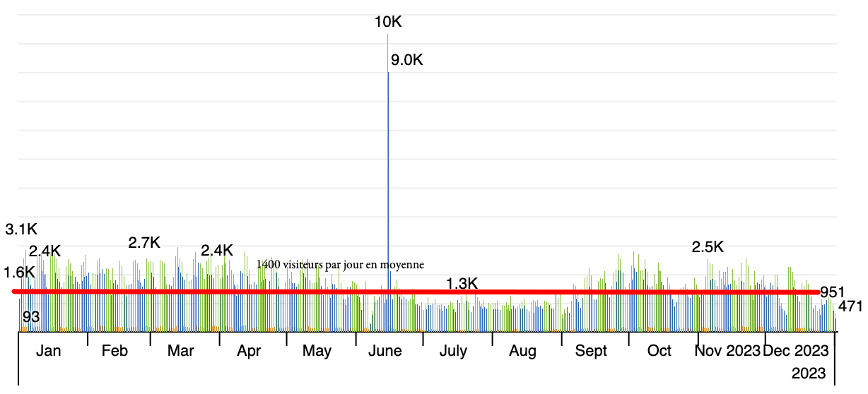
Task: Click the Sept month axis label
Action: coord(590,351)
